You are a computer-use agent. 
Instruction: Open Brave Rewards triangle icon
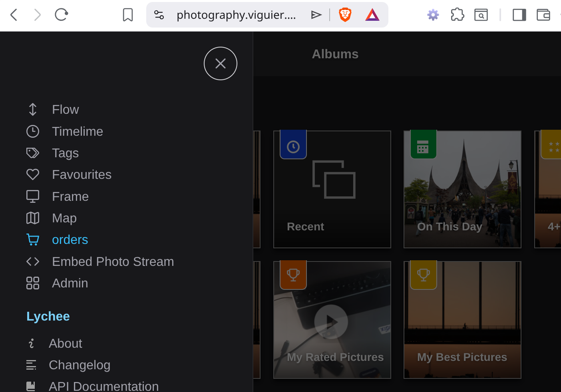372,15
